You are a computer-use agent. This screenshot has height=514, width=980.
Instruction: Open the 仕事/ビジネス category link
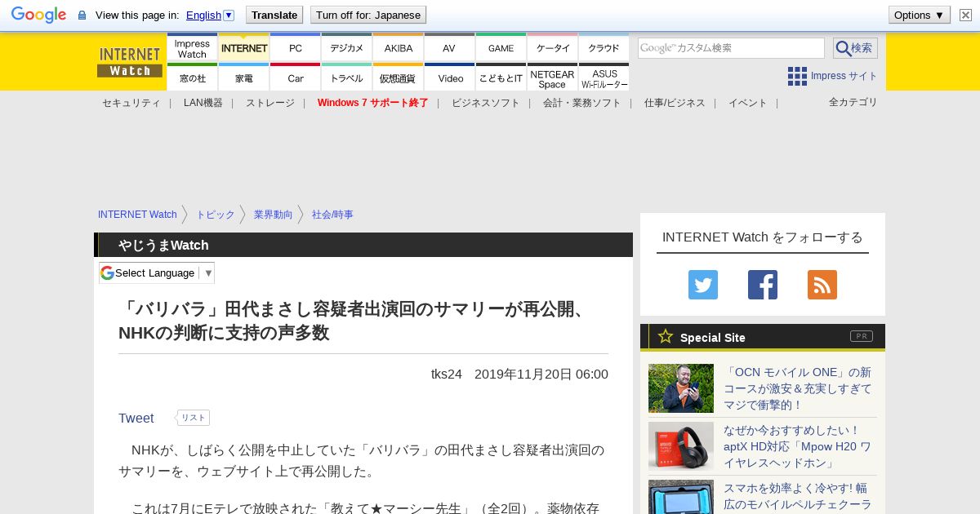pyautogui.click(x=675, y=103)
